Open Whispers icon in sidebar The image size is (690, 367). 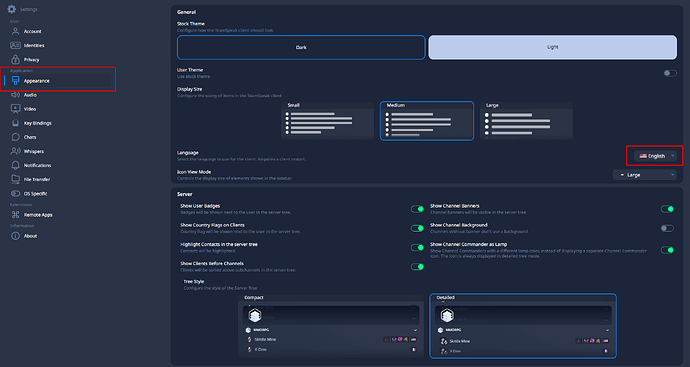15,151
